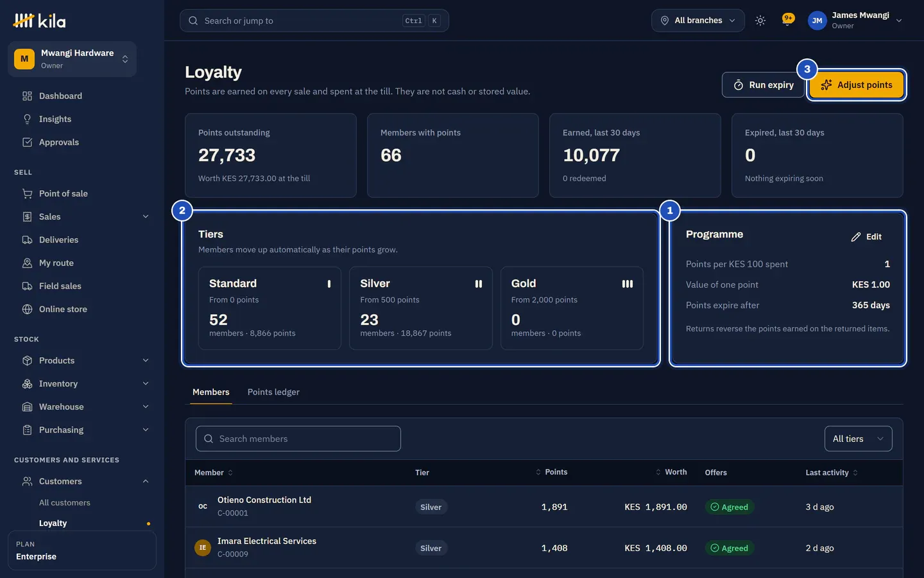The height and width of the screenshot is (578, 924).
Task: Sort table by Member column
Action: 214,473
